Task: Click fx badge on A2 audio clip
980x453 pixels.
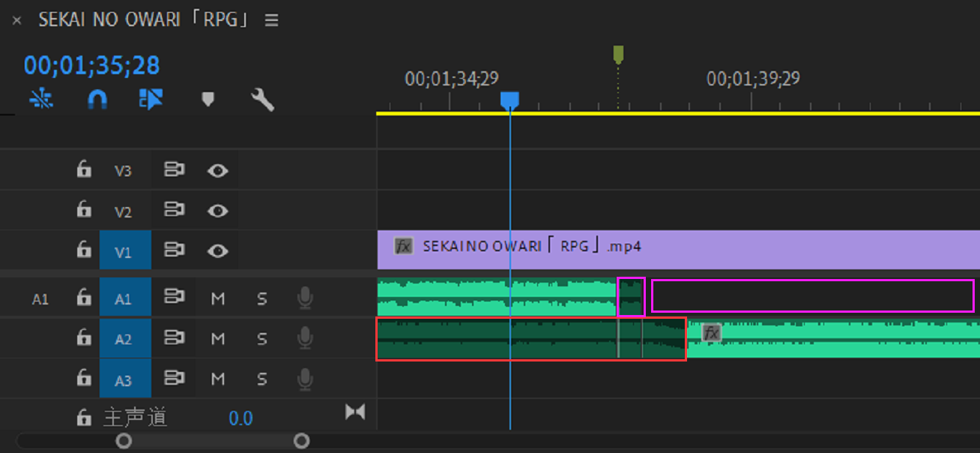Action: pos(711,333)
